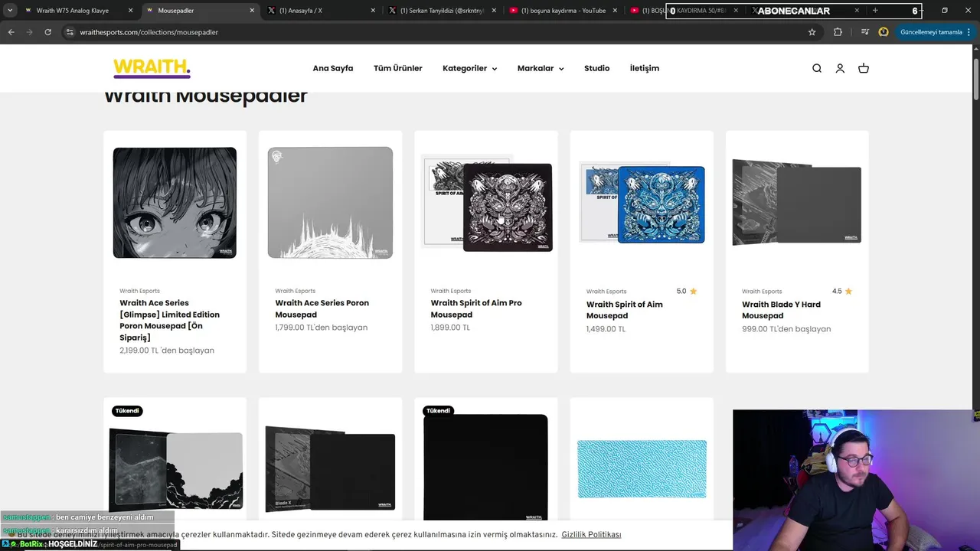Viewport: 980px width, 551px height.
Task: Open the Chrome profile avatar
Action: 884,32
